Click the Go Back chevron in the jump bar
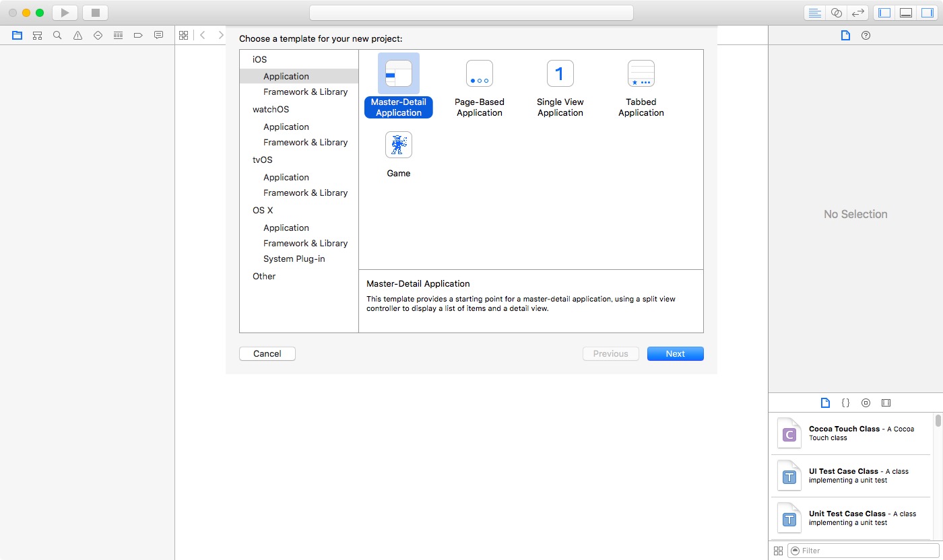Image resolution: width=943 pixels, height=560 pixels. point(202,35)
